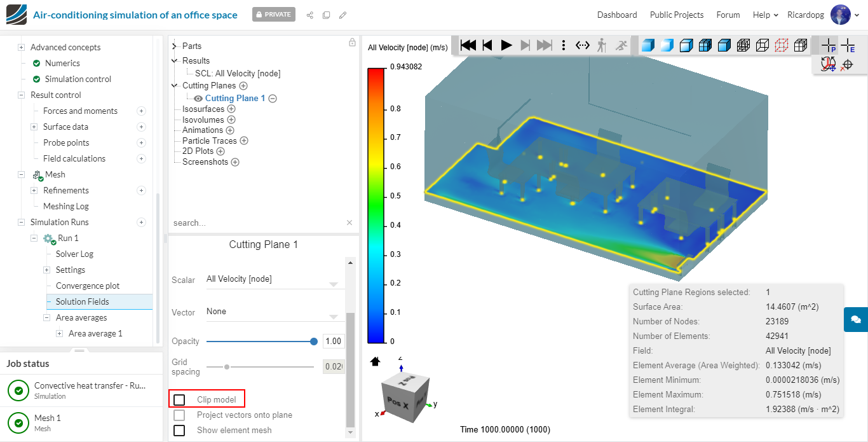
Task: Add a new animation
Action: 230,130
